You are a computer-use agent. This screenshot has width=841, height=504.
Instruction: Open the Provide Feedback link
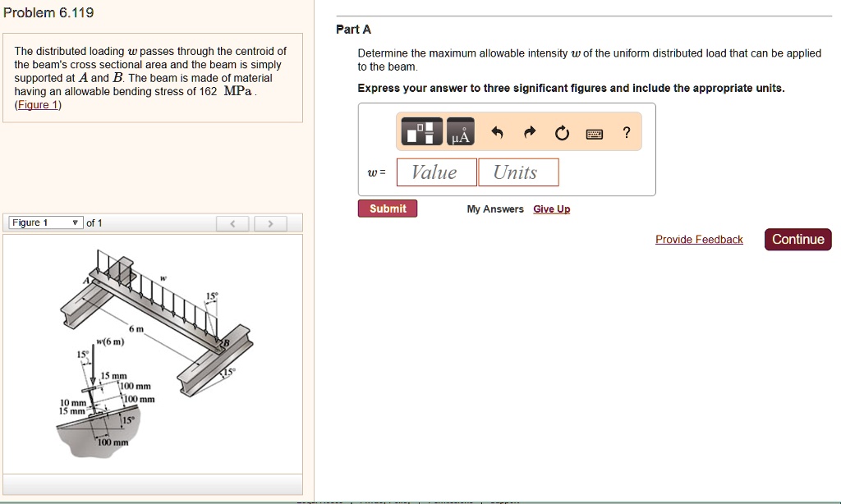(698, 239)
